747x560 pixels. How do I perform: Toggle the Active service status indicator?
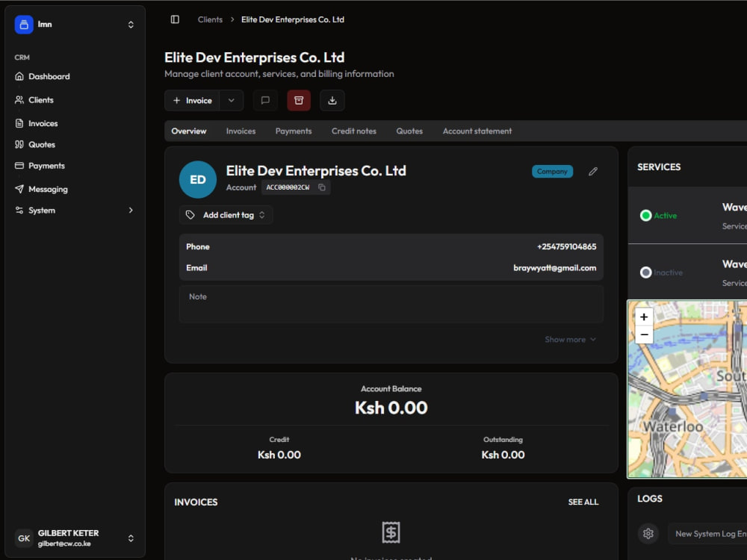(646, 215)
